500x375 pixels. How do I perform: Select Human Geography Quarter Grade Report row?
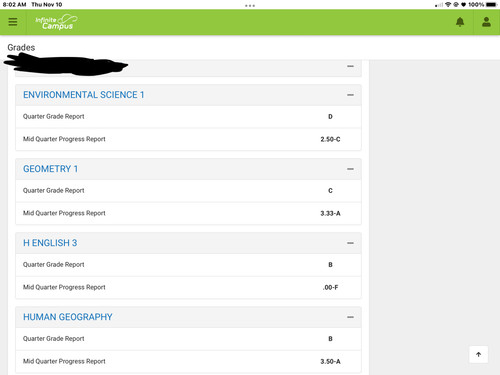[188, 339]
